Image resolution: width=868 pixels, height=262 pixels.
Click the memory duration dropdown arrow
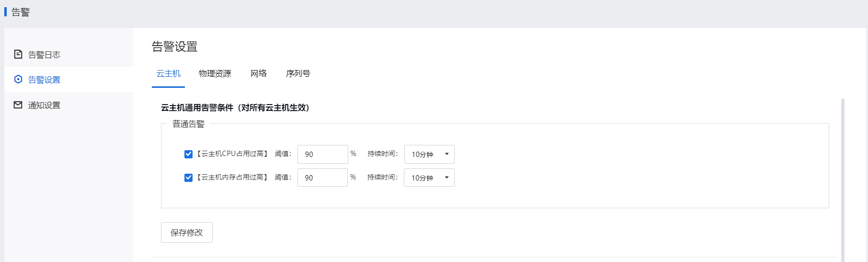pyautogui.click(x=447, y=178)
